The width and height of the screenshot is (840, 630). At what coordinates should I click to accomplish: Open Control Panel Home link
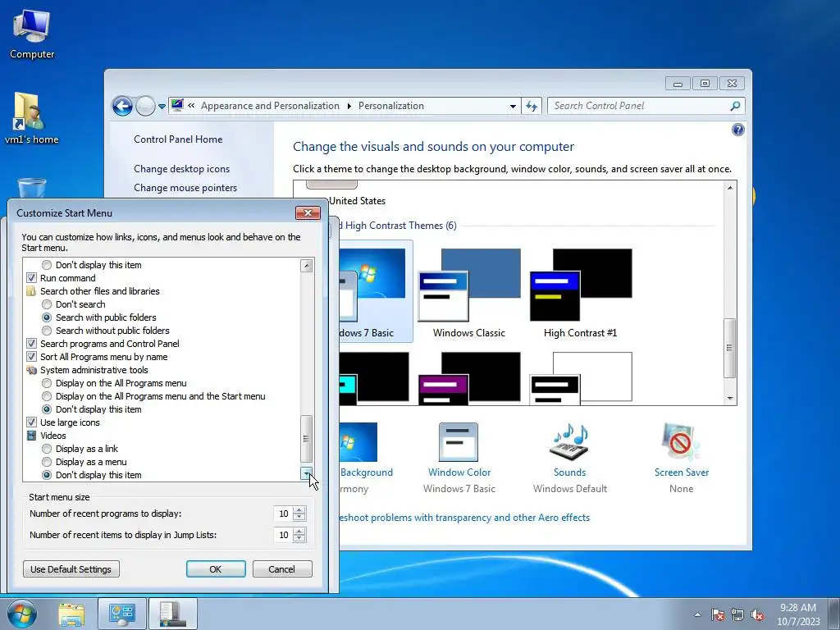(178, 139)
